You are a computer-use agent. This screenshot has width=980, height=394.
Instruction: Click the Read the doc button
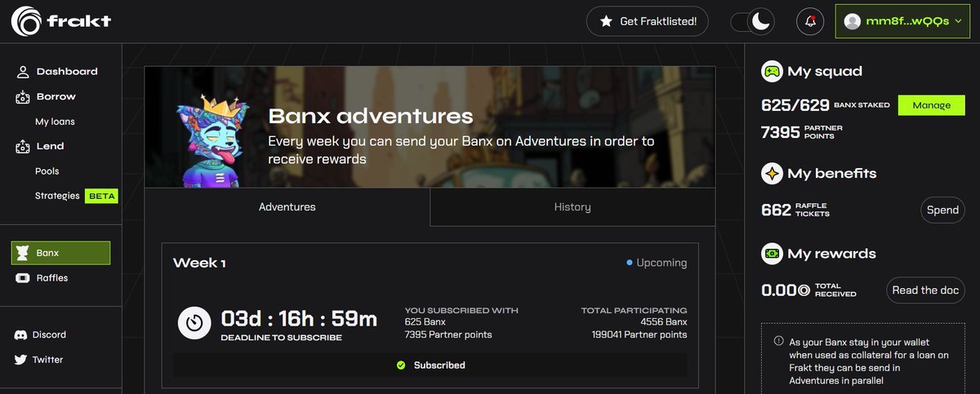(926, 290)
